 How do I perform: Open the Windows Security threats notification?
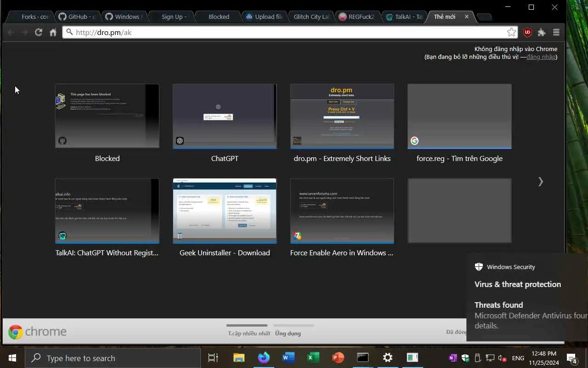point(527,297)
